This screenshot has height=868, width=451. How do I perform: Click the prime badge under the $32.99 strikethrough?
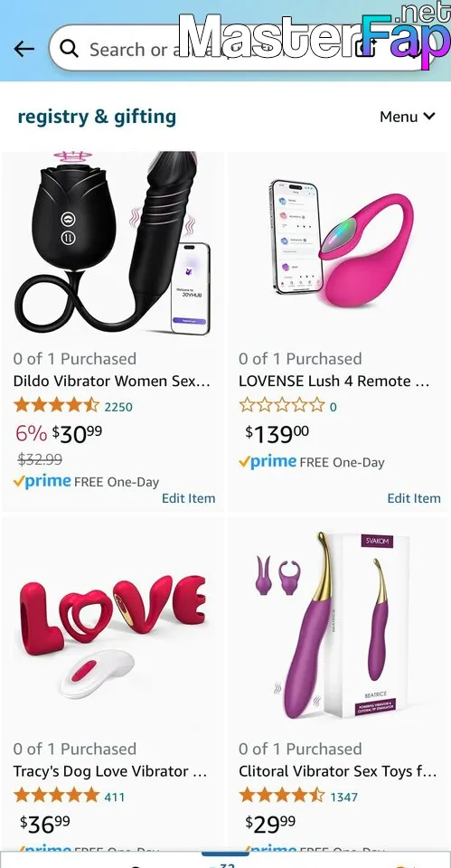[x=42, y=482]
